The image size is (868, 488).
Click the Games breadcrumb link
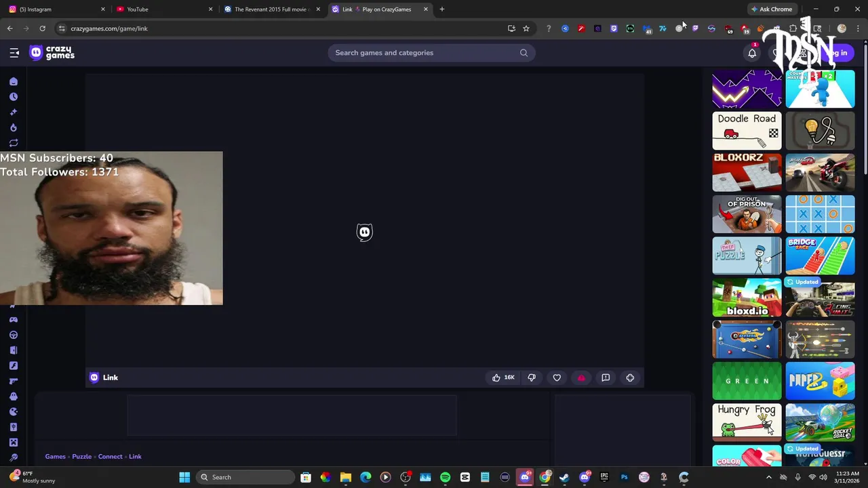[55, 457]
